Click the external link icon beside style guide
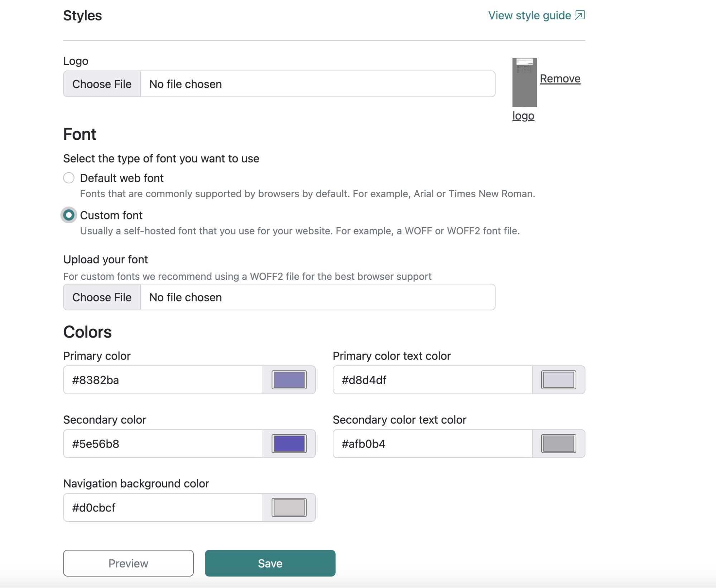The image size is (716, 588). point(580,15)
